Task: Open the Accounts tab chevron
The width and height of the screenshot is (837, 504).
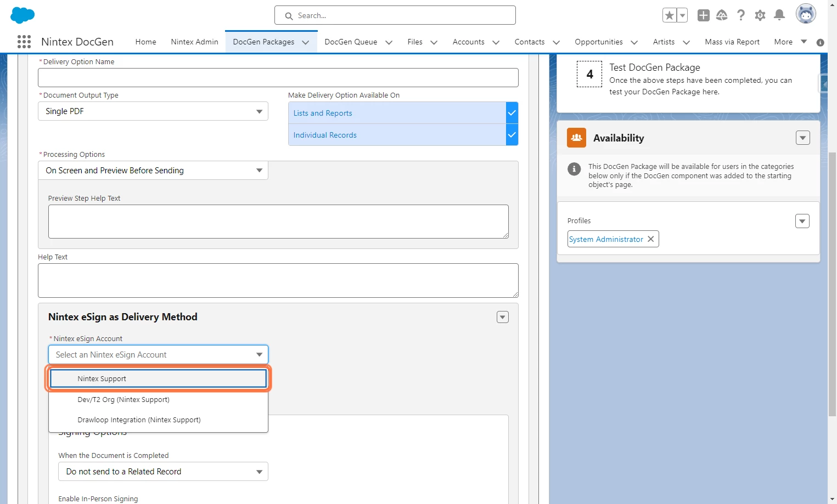Action: tap(496, 42)
